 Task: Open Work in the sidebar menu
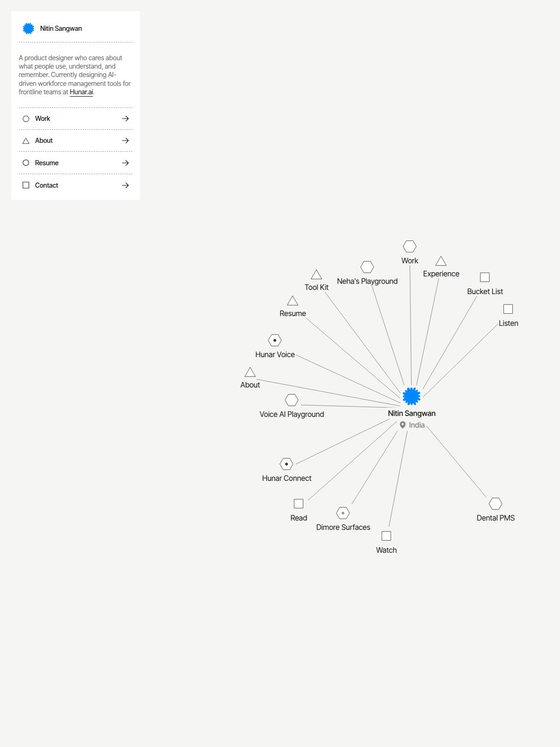tap(76, 119)
